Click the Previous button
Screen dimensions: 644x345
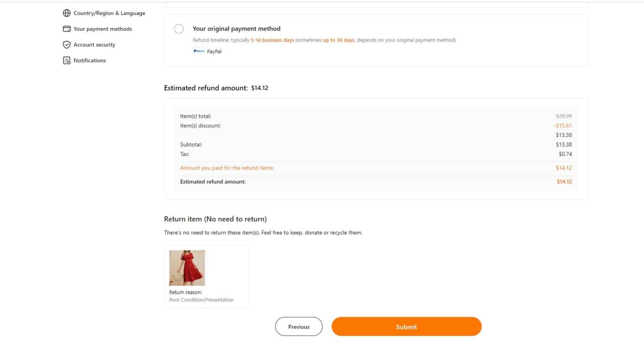click(x=299, y=327)
